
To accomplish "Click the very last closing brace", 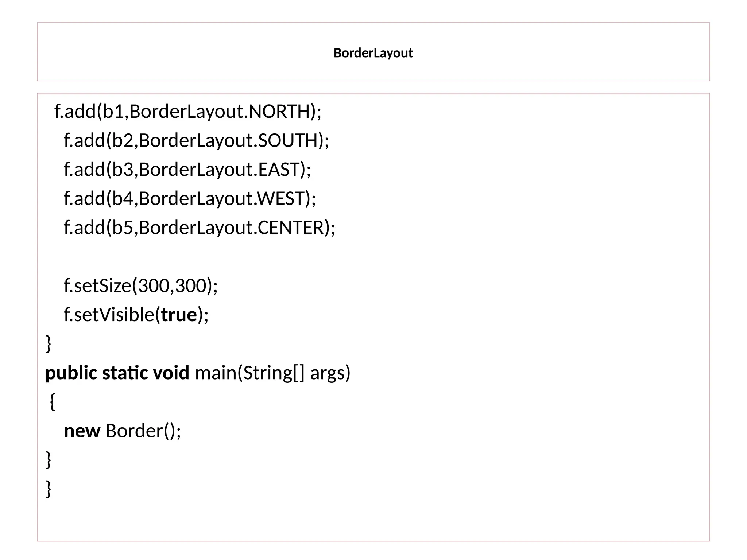I will [48, 489].
